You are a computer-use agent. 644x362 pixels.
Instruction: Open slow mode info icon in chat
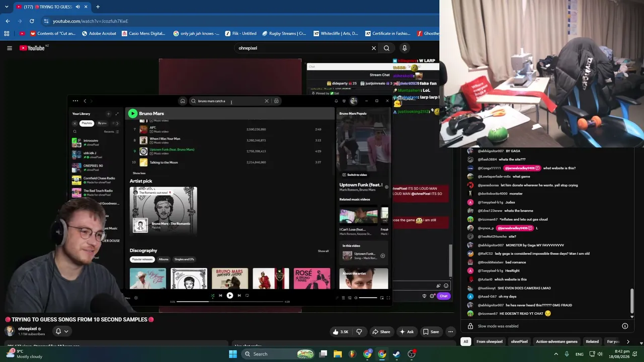pos(625,326)
